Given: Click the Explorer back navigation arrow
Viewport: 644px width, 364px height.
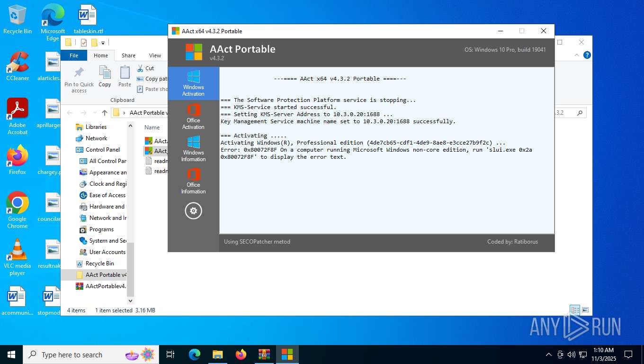Looking at the screenshot, I should click(x=70, y=113).
